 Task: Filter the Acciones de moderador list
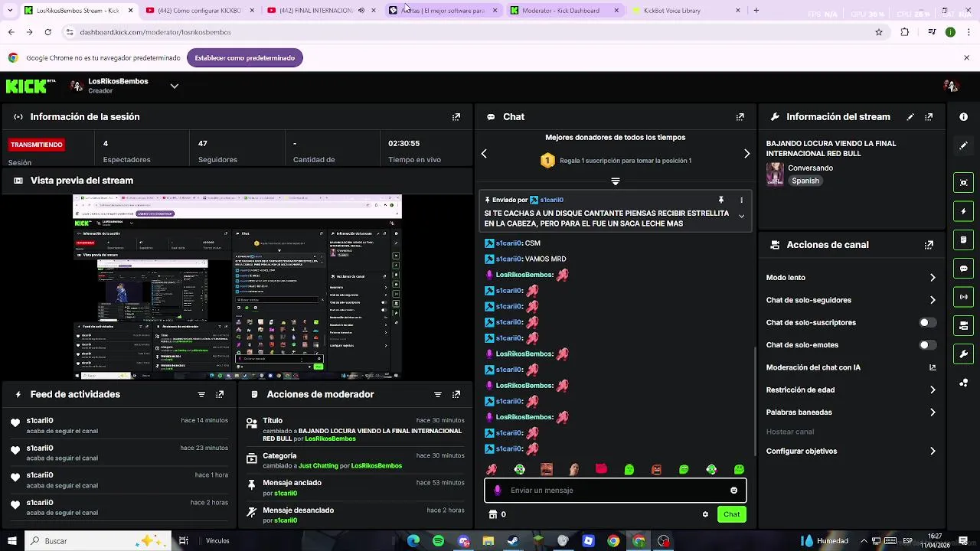[438, 395]
